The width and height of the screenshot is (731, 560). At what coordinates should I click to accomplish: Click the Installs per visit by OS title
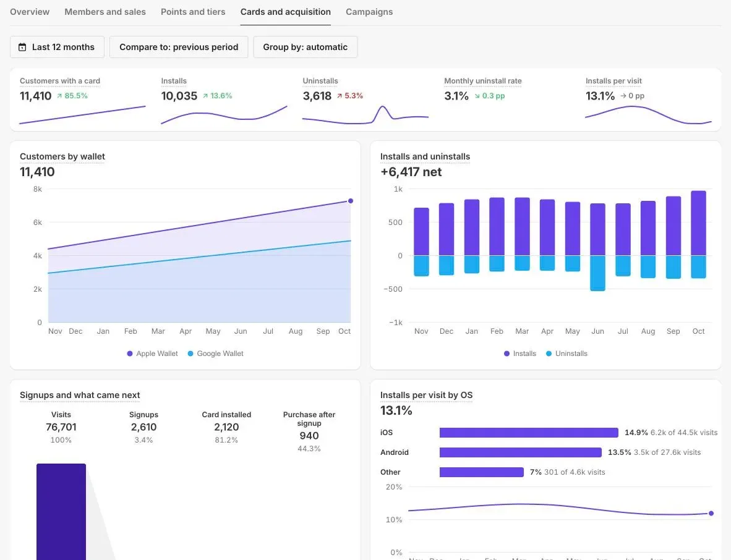tap(426, 395)
